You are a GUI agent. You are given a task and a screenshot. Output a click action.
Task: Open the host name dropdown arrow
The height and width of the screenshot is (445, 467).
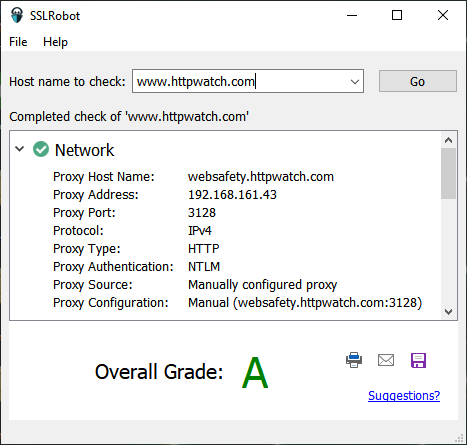click(x=355, y=81)
